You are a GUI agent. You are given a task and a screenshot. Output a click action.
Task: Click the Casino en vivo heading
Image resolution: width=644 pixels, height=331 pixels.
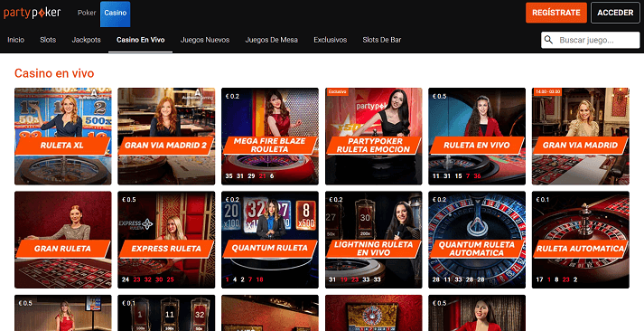tap(54, 73)
